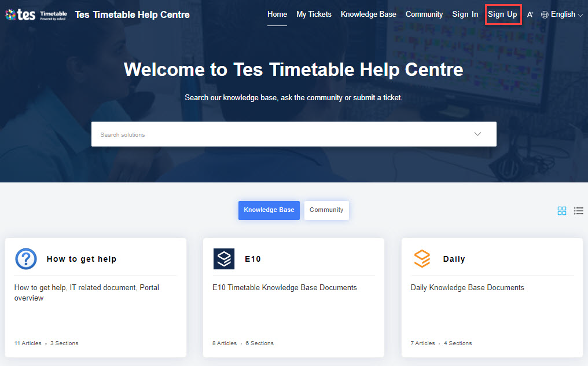Click the 11 Articles count text

(x=28, y=343)
